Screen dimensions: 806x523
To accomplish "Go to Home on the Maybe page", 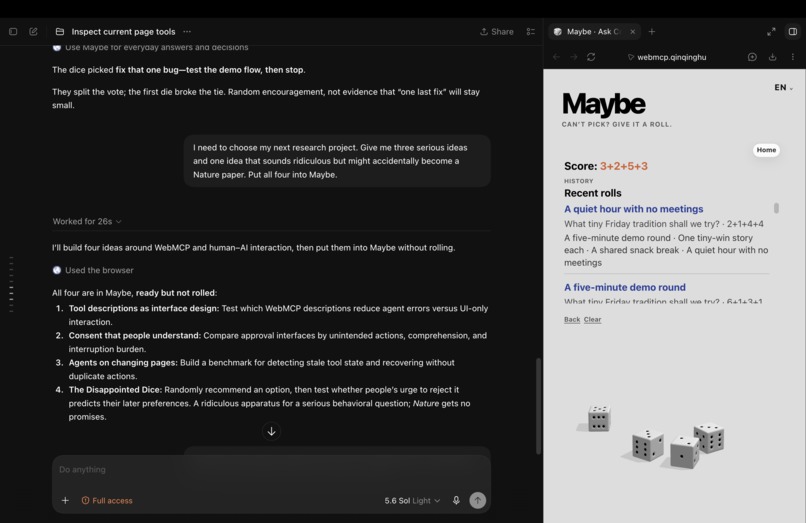I will (766, 150).
